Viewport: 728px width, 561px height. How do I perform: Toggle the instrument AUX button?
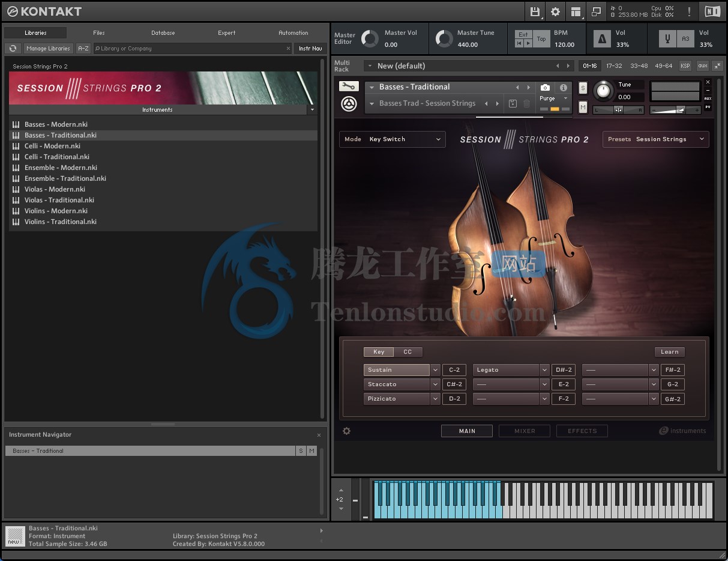pos(708,99)
